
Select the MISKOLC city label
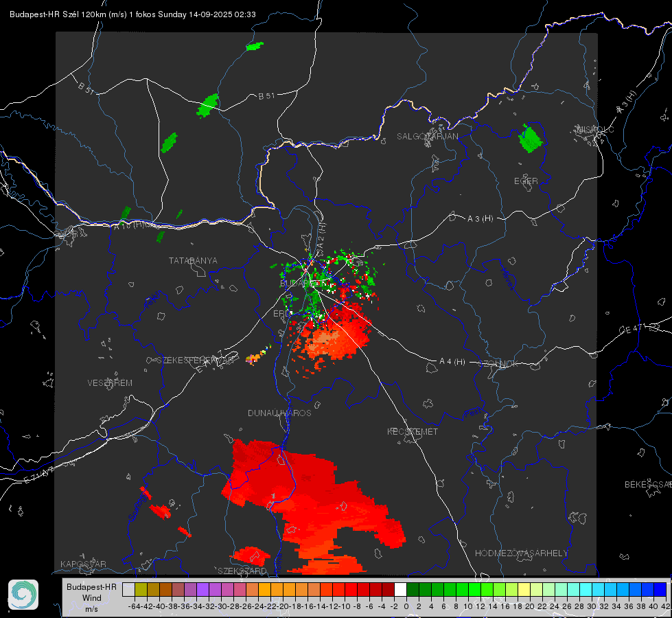(x=595, y=129)
